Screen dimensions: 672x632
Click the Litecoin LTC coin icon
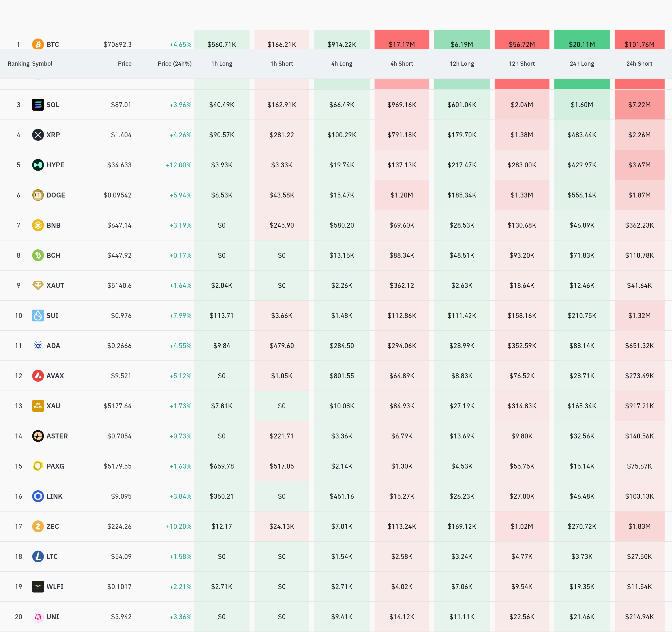[38, 556]
